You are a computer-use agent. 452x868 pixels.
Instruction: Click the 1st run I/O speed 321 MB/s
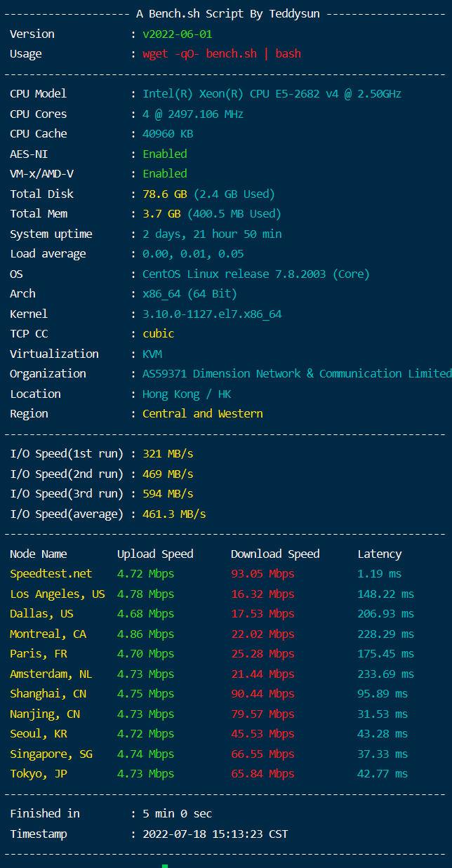click(168, 454)
